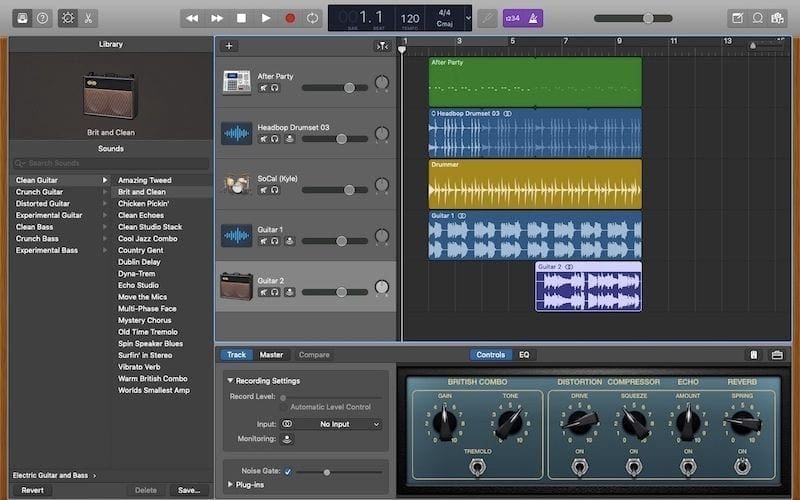Image resolution: width=800 pixels, height=500 pixels.
Task: Expand the Plug-ins section
Action: pos(230,484)
